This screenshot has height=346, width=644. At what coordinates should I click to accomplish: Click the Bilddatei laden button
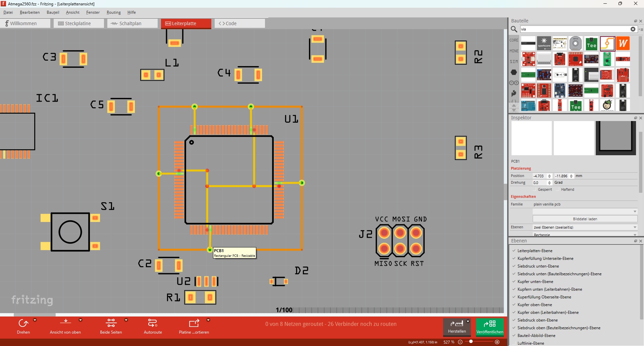585,219
